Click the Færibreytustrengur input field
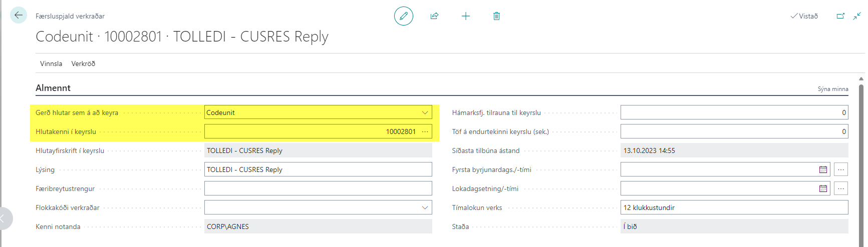This screenshot has height=247, width=868. pyautogui.click(x=318, y=188)
